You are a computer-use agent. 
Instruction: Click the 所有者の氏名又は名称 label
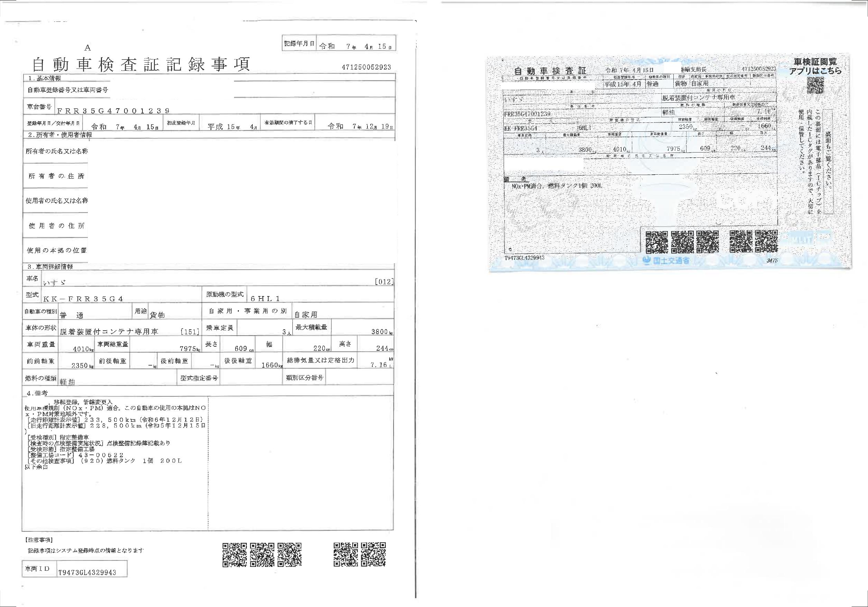(57, 151)
